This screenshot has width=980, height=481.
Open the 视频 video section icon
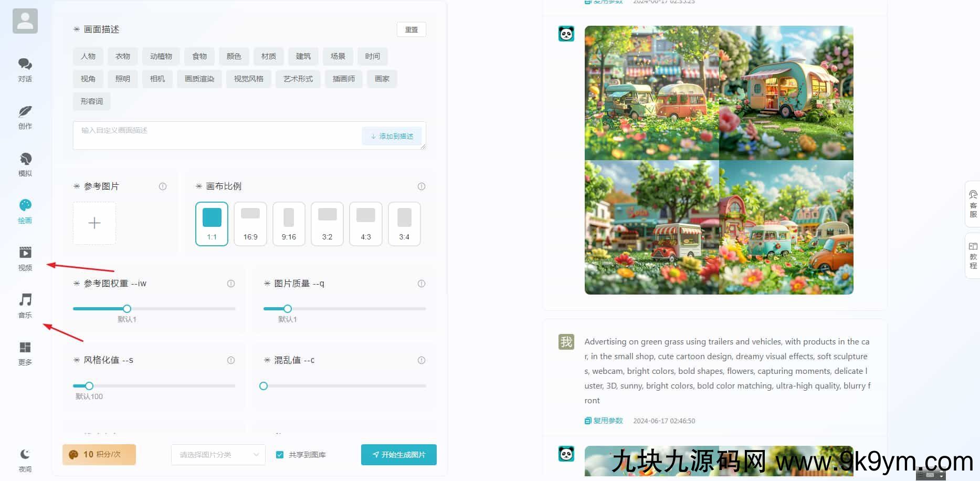click(25, 253)
